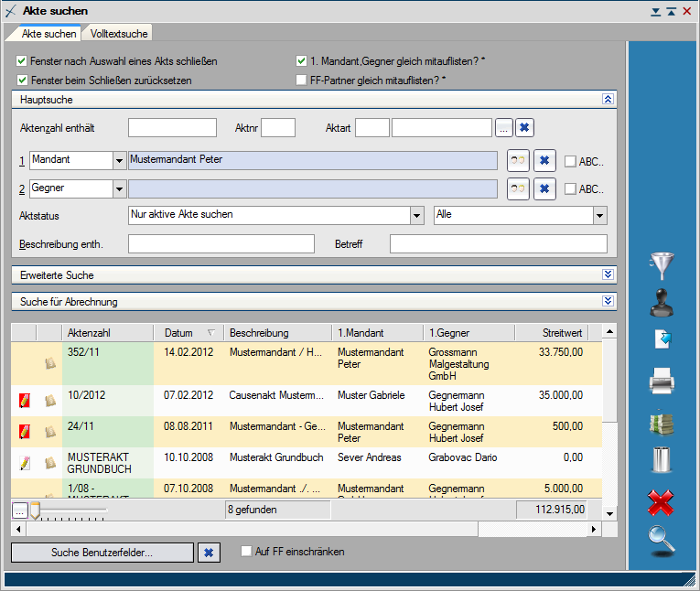Click the '...' button beside Aktart
The height and width of the screenshot is (591, 700).
[x=504, y=128]
